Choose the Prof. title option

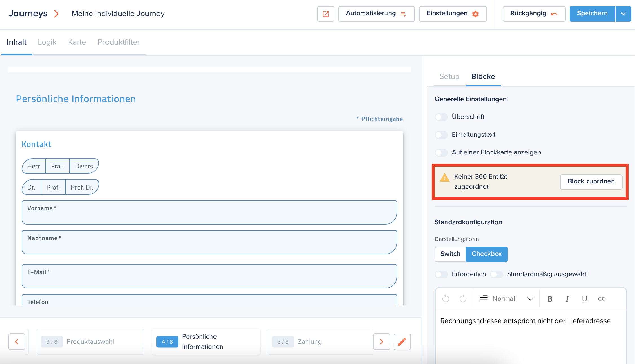(53, 187)
